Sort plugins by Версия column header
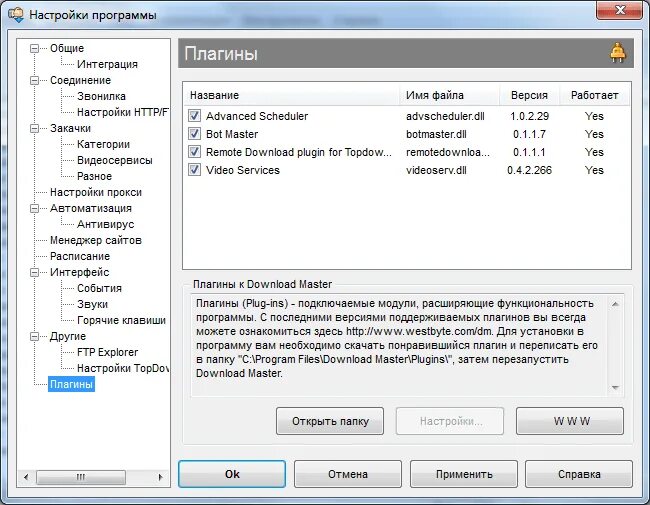 [529, 95]
